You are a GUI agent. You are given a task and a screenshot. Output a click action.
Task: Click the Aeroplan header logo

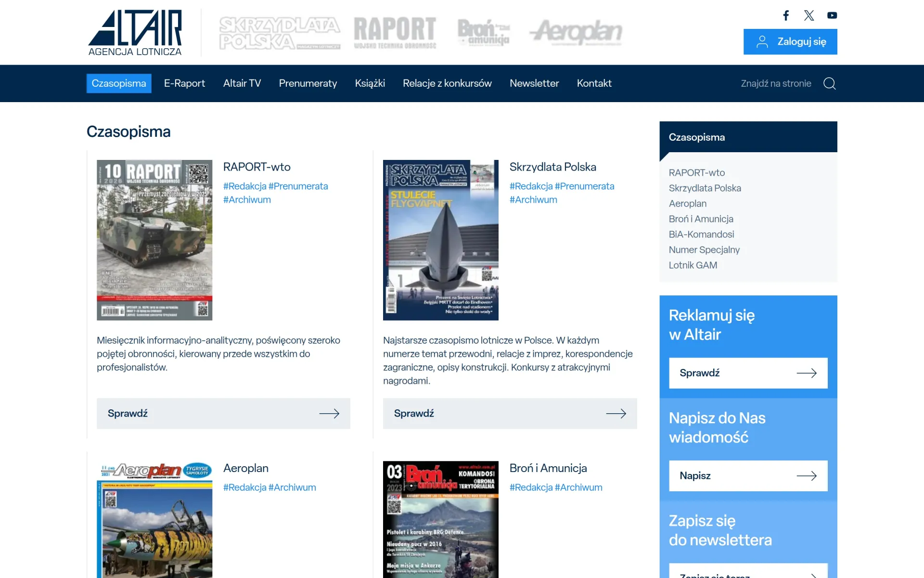coord(576,33)
